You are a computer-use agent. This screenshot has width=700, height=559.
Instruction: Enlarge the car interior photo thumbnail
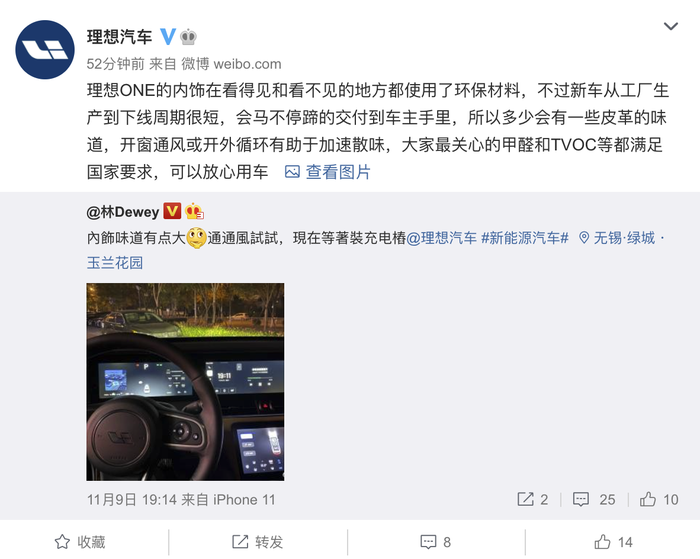point(185,382)
